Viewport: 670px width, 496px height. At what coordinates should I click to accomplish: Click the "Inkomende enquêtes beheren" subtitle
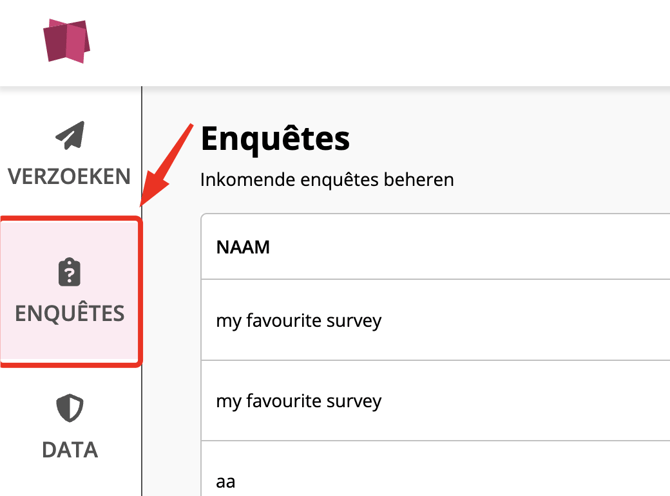pos(327,181)
